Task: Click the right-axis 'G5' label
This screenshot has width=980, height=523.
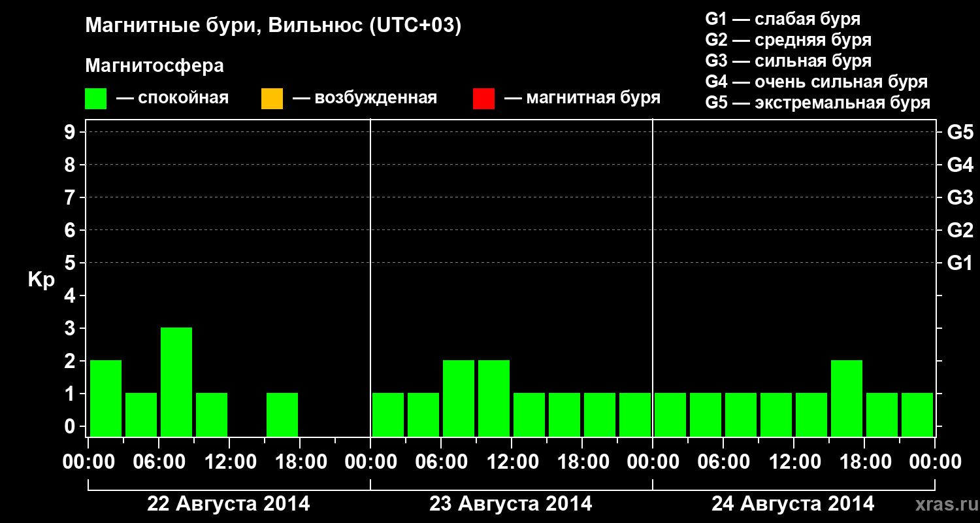Action: pyautogui.click(x=960, y=132)
